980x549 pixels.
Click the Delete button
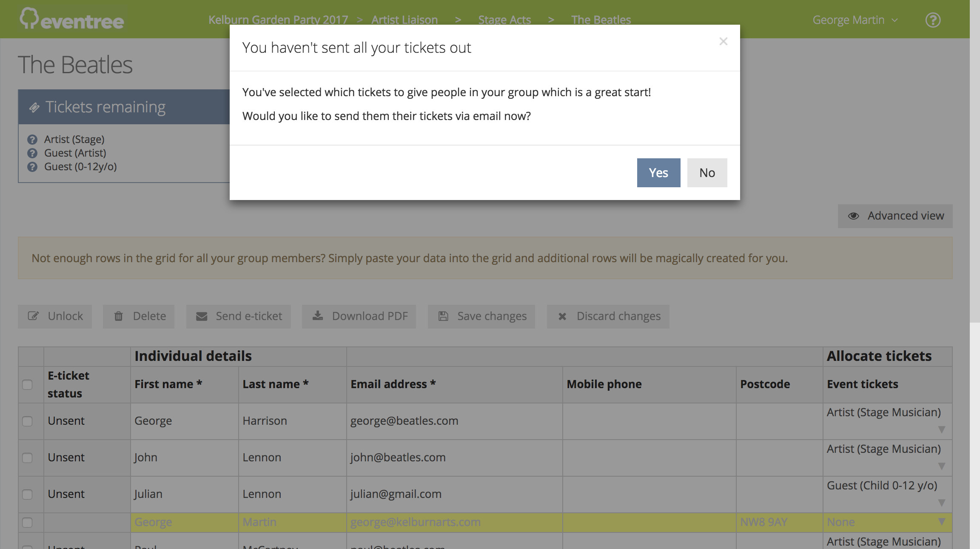point(139,316)
